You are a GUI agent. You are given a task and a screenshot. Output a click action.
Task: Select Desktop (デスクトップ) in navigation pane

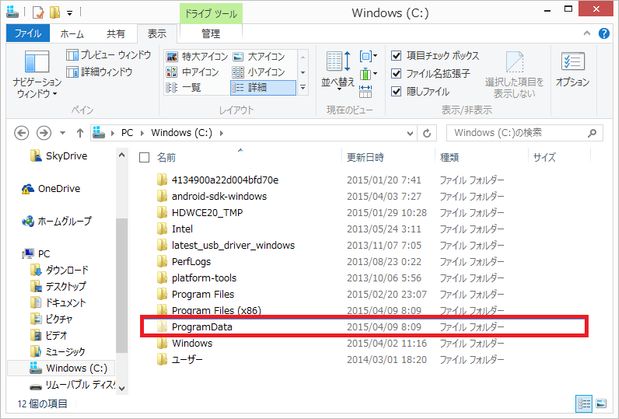[58, 286]
